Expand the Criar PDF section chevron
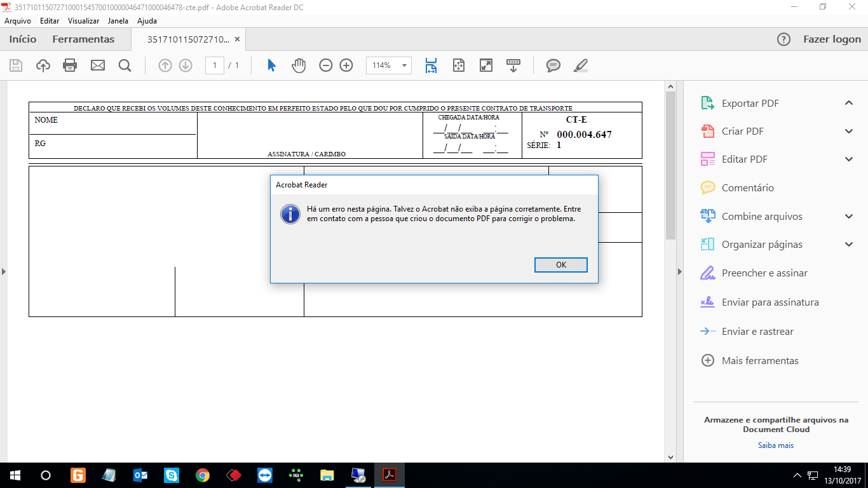 849,132
